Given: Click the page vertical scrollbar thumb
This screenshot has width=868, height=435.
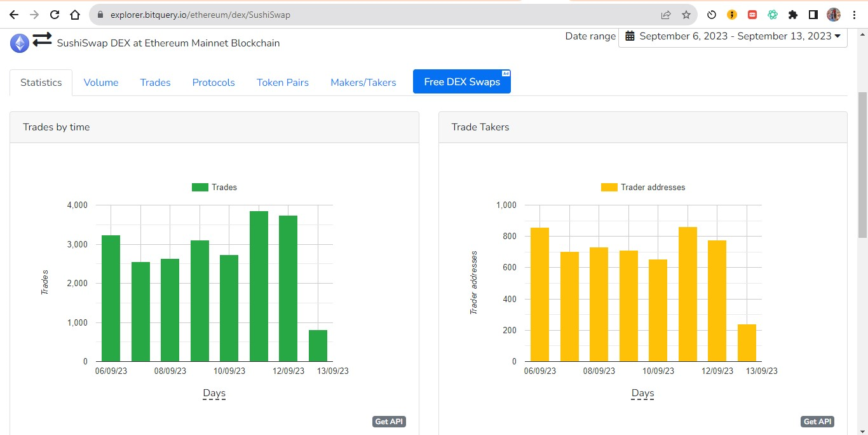Looking at the screenshot, I should pos(862,165).
